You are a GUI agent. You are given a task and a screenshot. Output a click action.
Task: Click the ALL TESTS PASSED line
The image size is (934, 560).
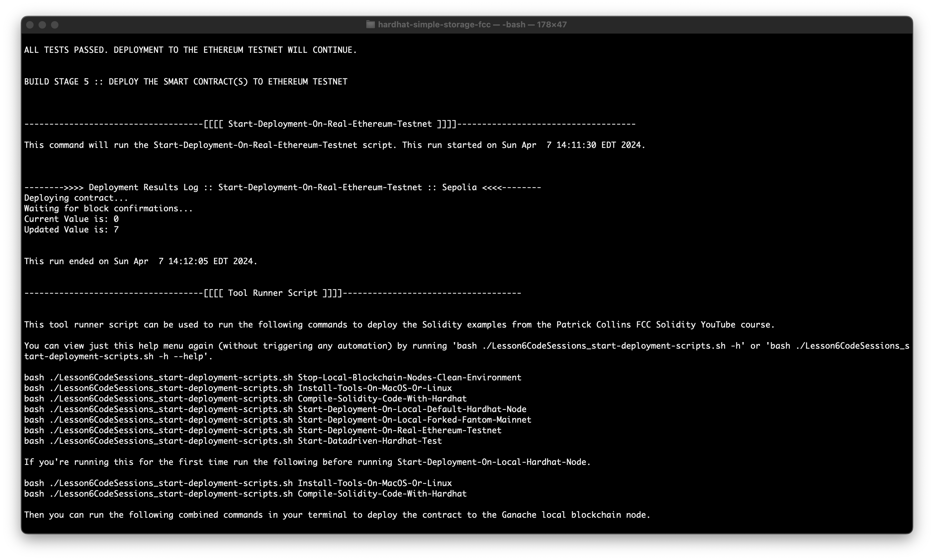pyautogui.click(x=190, y=50)
